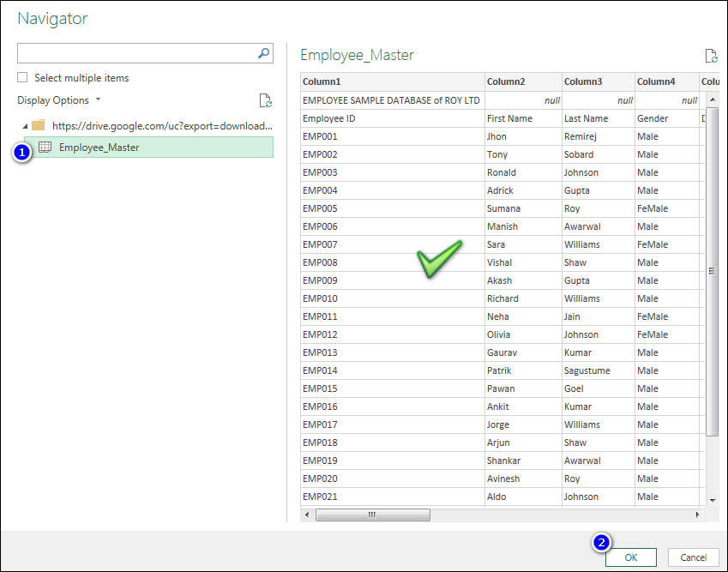Click the horizontal scrollbar below the preview
The image size is (728, 572).
pyautogui.click(x=372, y=515)
